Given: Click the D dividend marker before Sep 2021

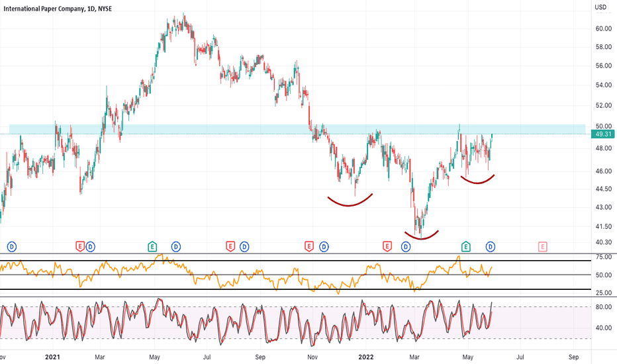Looking at the screenshot, I should 244,247.
